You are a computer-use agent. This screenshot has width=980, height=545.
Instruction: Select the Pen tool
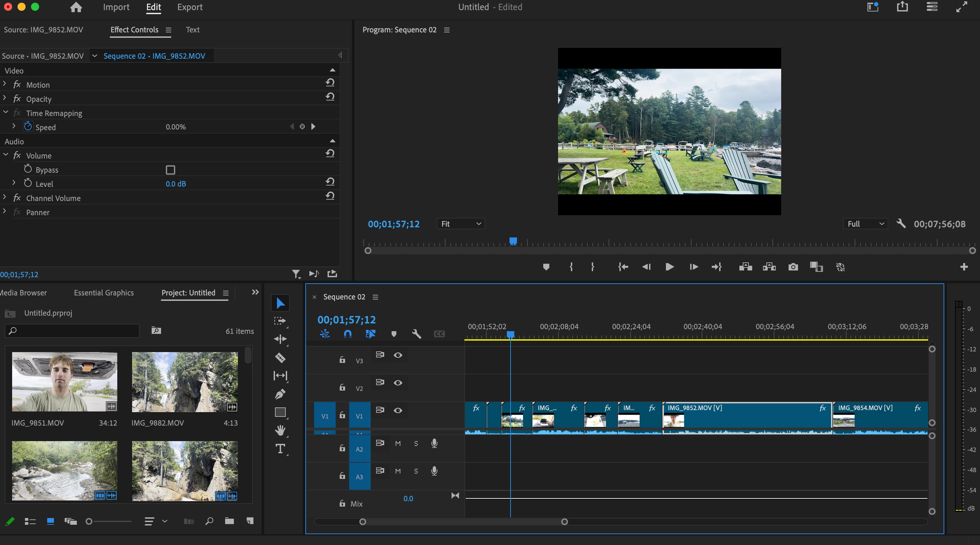pyautogui.click(x=280, y=394)
